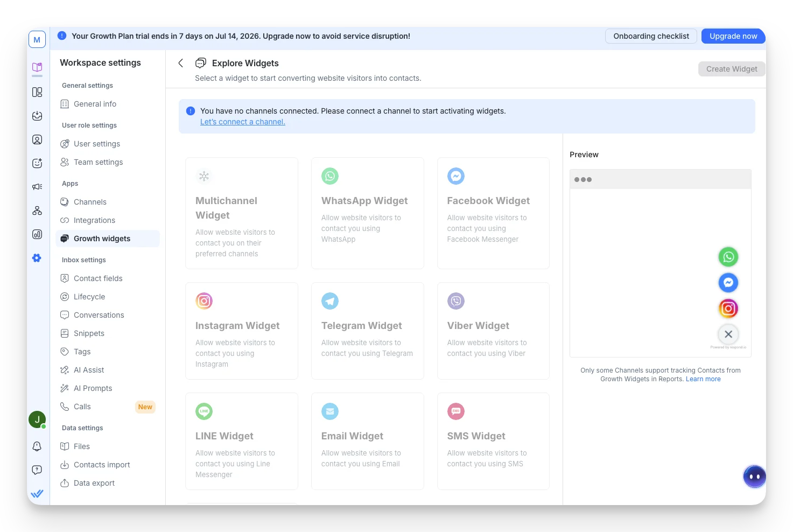
Task: Open the workflows hierarchy icon
Action: [37, 211]
